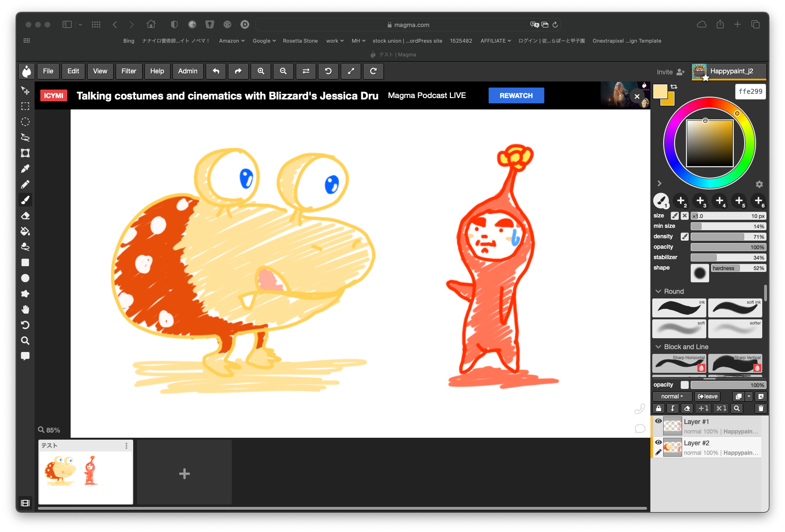
Task: Open the Filter menu
Action: 129,71
